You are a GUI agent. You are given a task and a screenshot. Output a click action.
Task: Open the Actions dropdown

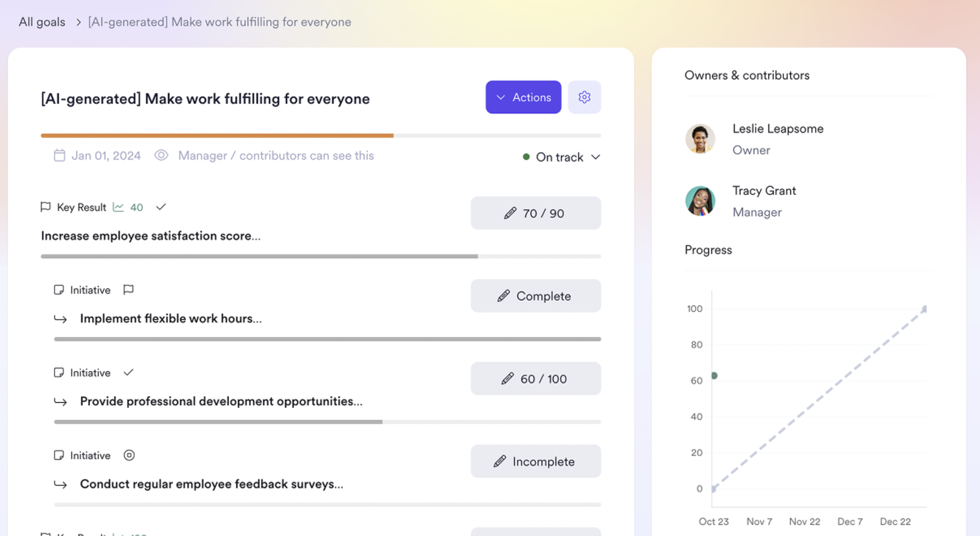[x=523, y=97]
